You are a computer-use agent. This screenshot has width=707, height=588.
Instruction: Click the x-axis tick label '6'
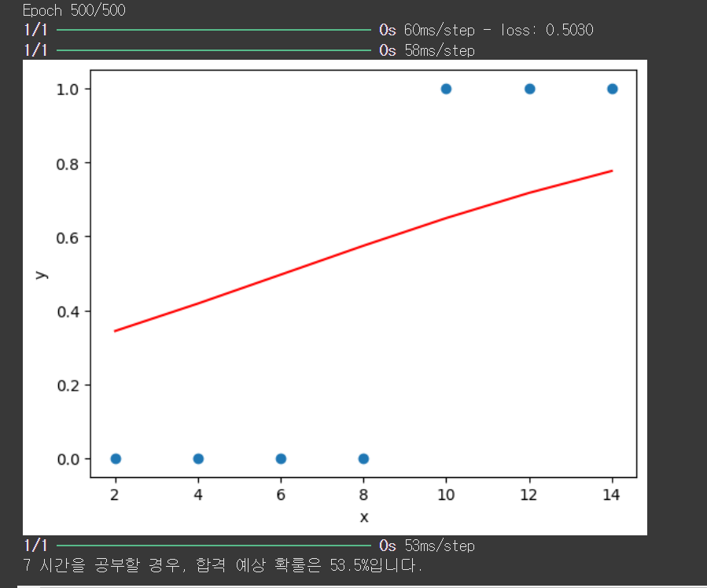(x=281, y=494)
